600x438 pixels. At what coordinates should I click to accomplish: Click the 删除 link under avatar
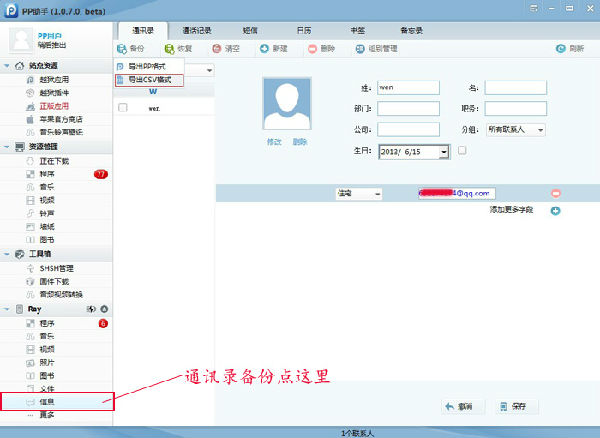300,142
